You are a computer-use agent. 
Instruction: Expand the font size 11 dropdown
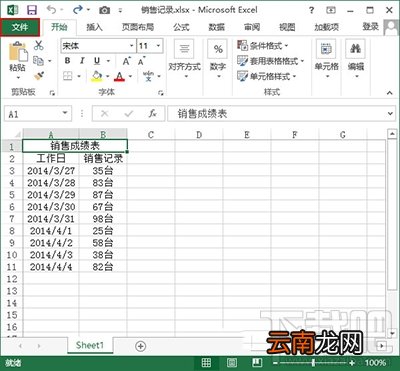[x=158, y=46]
